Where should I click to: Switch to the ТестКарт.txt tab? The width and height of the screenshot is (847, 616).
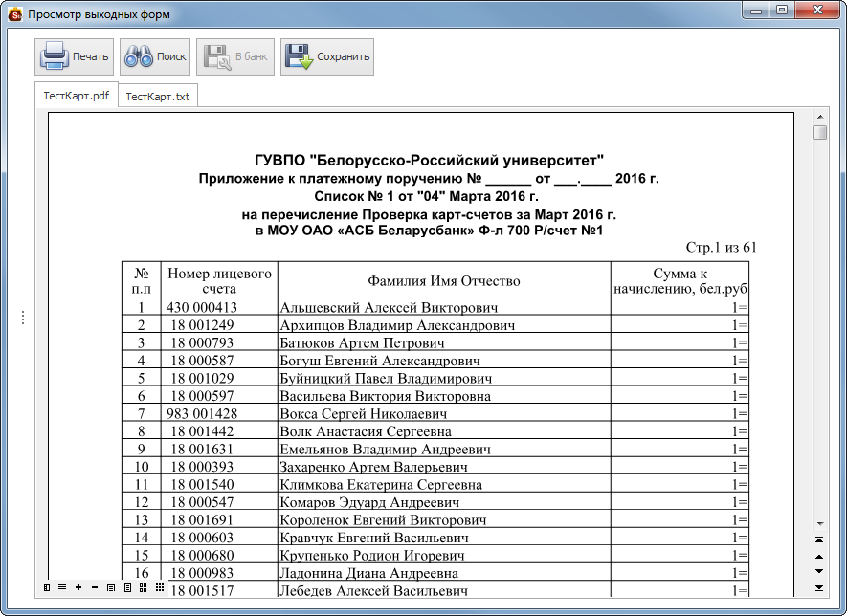pos(158,96)
